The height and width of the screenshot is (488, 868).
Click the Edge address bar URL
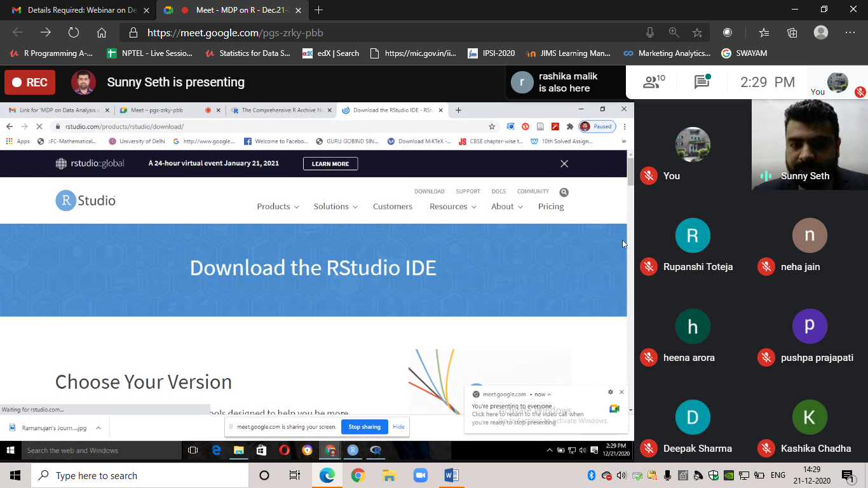(x=236, y=32)
